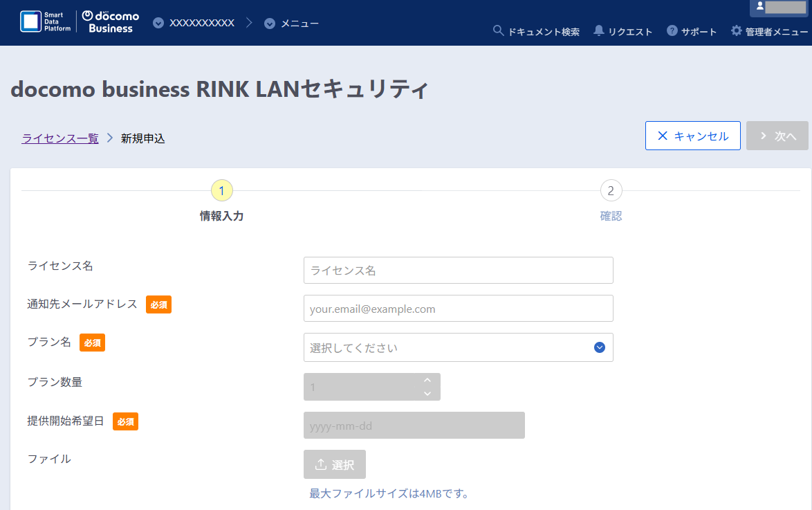Click the user profile icon at top right

coord(759,6)
